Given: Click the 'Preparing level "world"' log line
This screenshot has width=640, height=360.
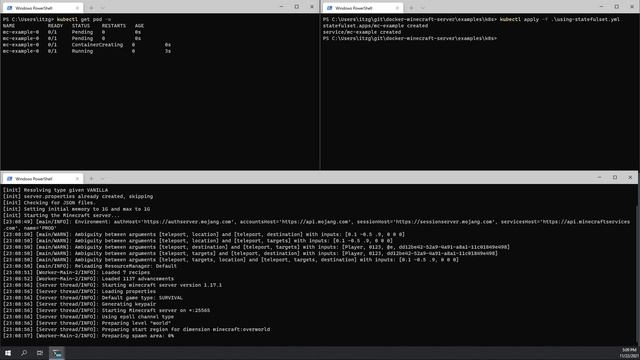Looking at the screenshot, I should (87, 323).
